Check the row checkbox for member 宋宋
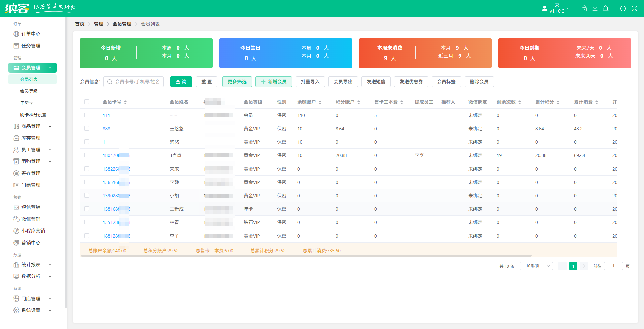 tap(87, 169)
